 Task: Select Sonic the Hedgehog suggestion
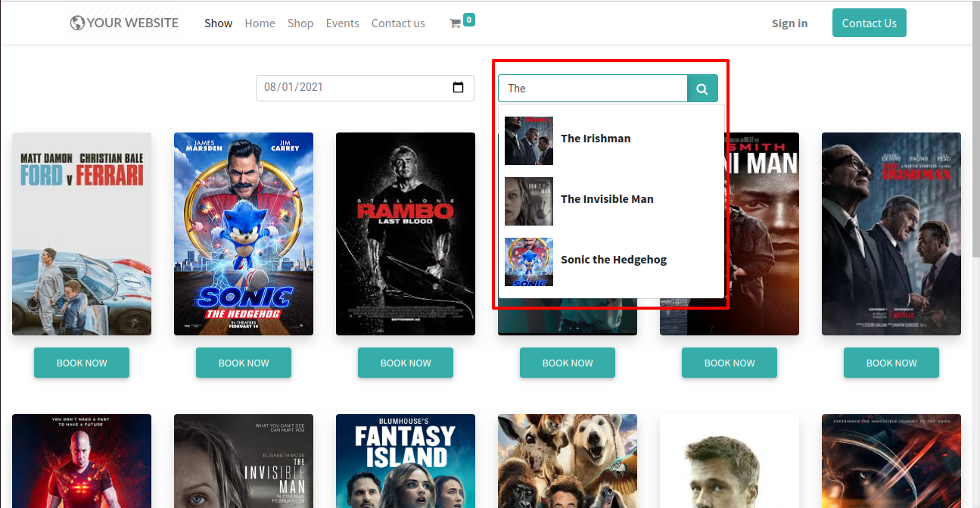(611, 262)
